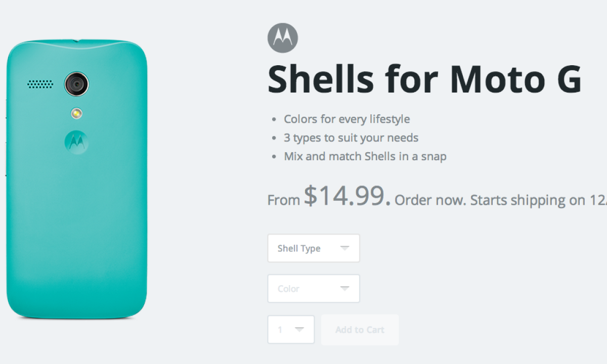Open the quantity selector dropdown
This screenshot has height=364, width=607.
pos(291,330)
